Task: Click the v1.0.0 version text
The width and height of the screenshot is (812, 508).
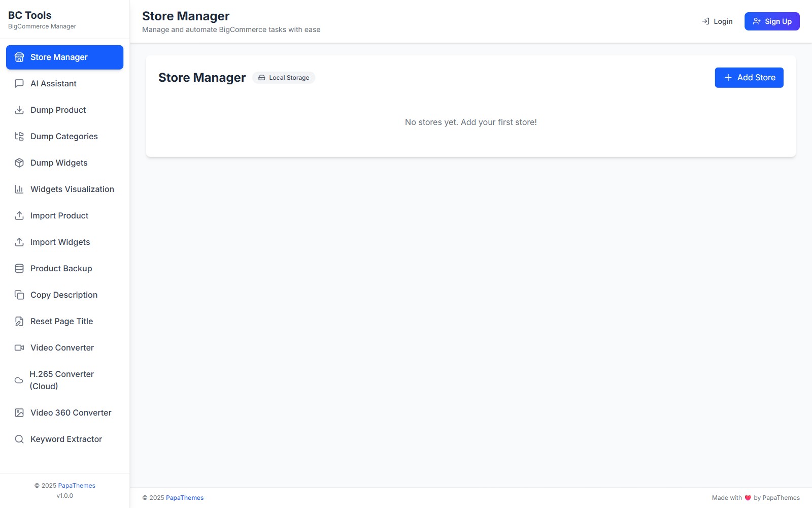Action: tap(65, 496)
